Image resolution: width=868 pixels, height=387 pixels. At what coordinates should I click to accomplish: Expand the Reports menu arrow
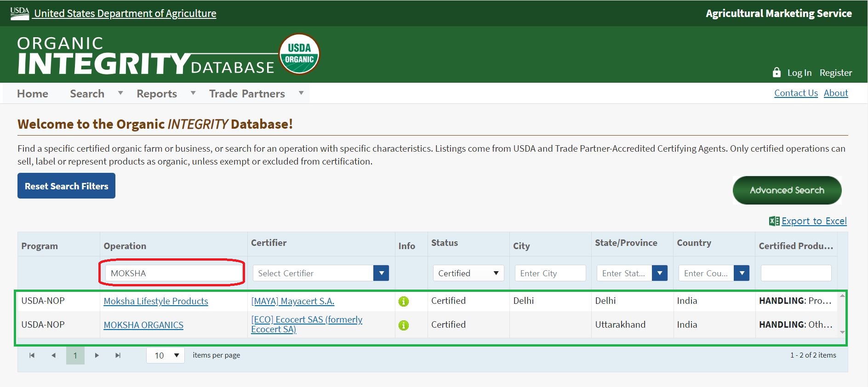click(193, 93)
